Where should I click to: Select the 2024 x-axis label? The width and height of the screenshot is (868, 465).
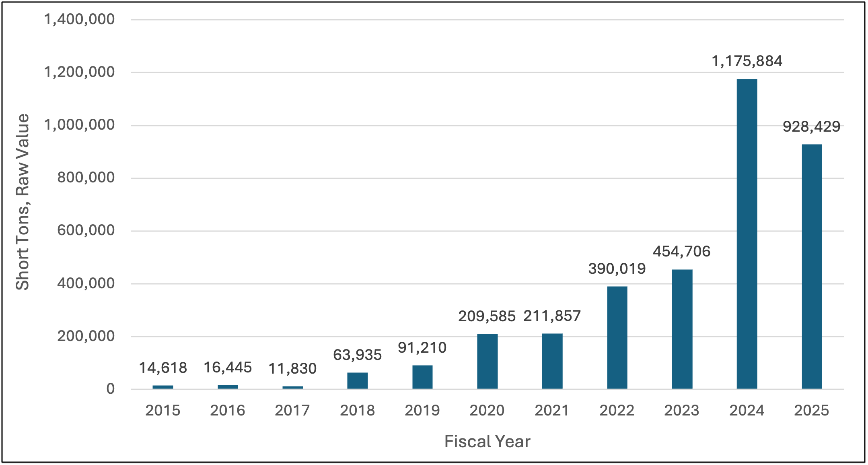[747, 411]
